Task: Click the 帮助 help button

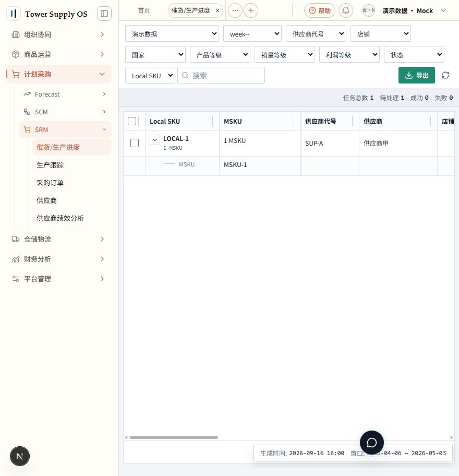Action: pyautogui.click(x=320, y=10)
